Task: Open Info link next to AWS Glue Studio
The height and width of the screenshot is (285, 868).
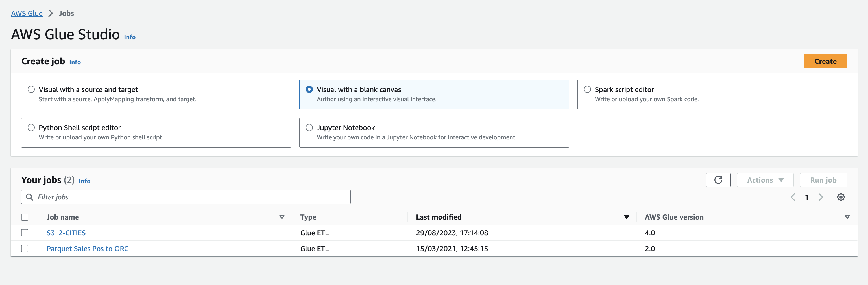Action: 130,37
